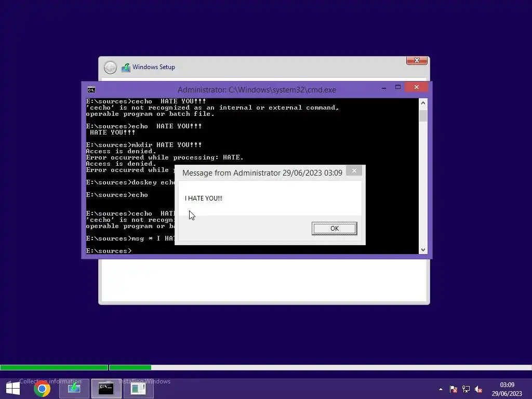Maximize the cmd.exe window
Screen dimensions: 532x399
(x=397, y=87)
